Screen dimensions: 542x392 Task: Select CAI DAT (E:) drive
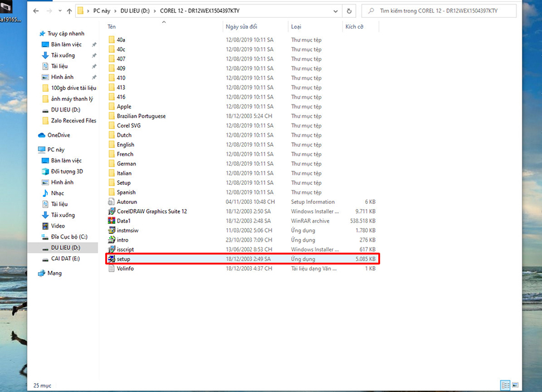click(65, 259)
